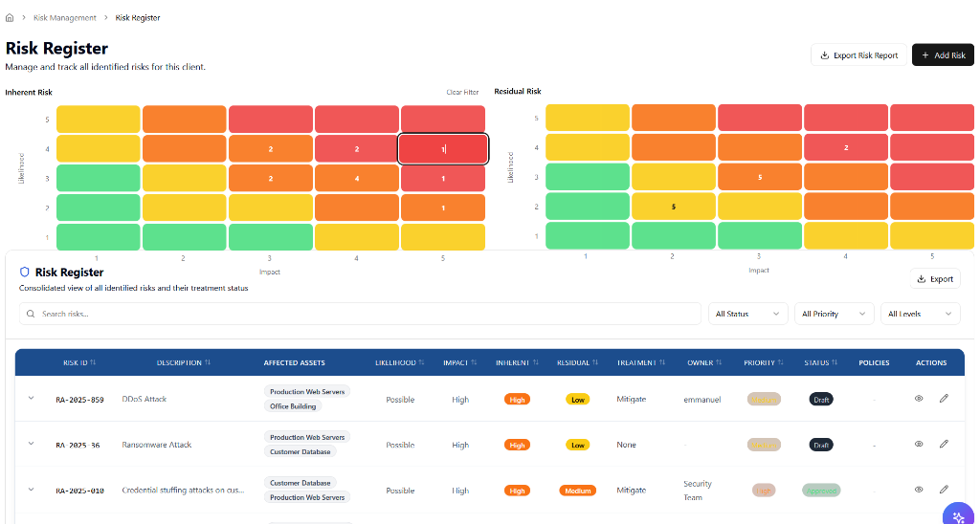
Task: Click the Export Risk Report button
Action: [x=858, y=55]
